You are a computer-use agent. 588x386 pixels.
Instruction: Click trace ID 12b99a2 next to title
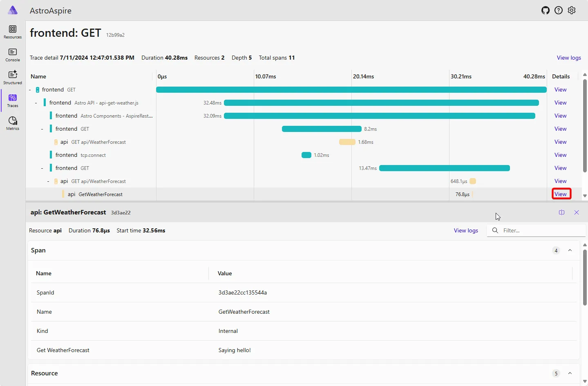pos(115,35)
